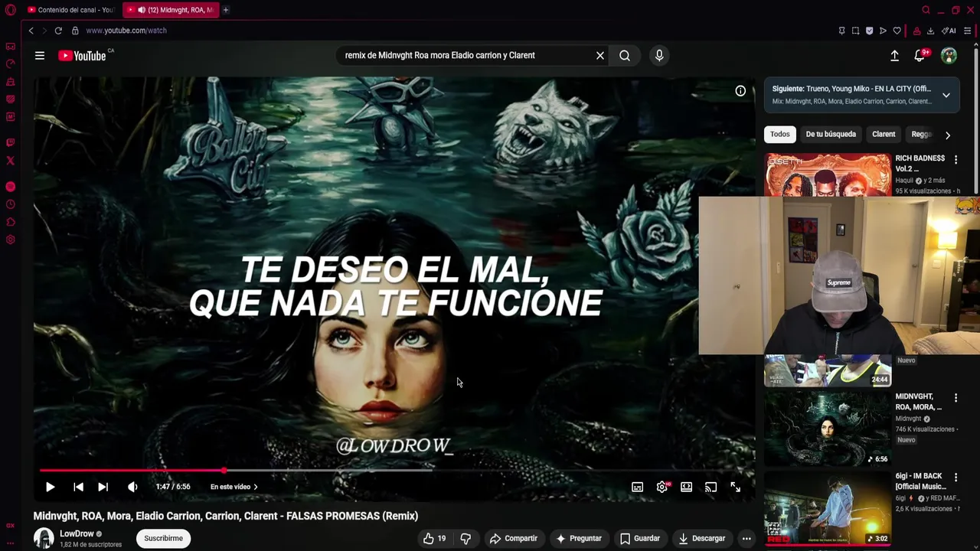The image size is (980, 551).
Task: Open the YouTube hamburger guide menu
Action: point(40,55)
